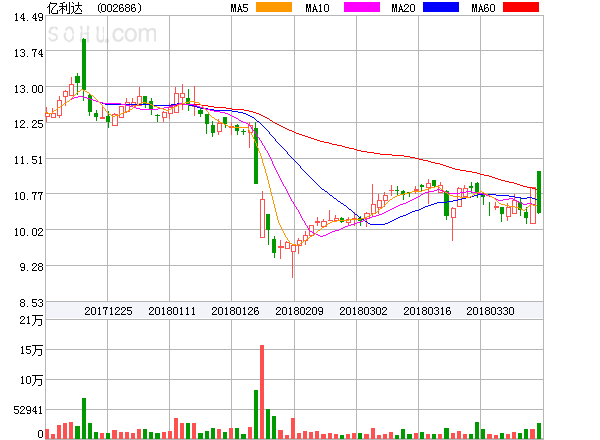This screenshot has width=600, height=440.
Task: Click the 20180209 date label
Action: (x=299, y=311)
